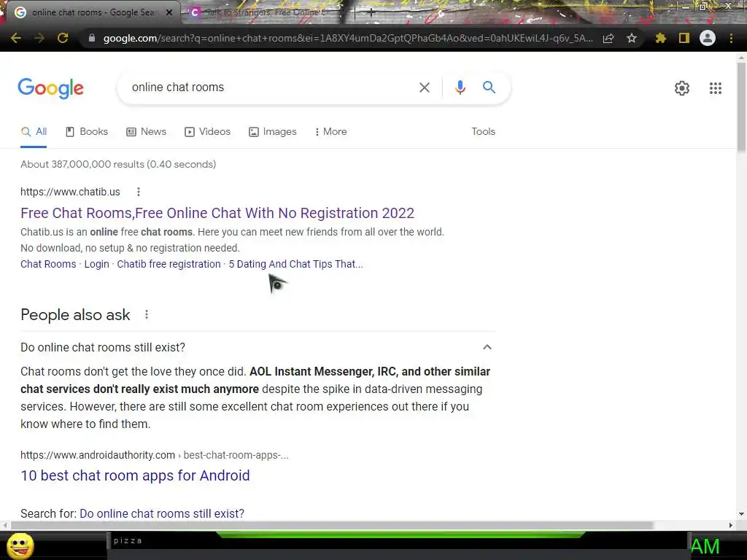Open the Chatib free registration sitelink

[169, 264]
